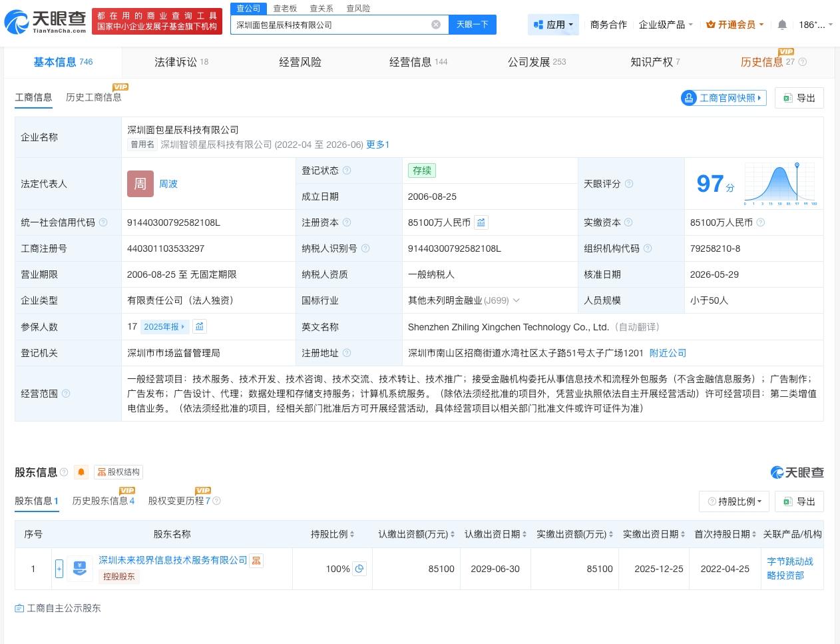840x644 pixels.
Task: Open the 公司发展 tab
Action: 536,62
